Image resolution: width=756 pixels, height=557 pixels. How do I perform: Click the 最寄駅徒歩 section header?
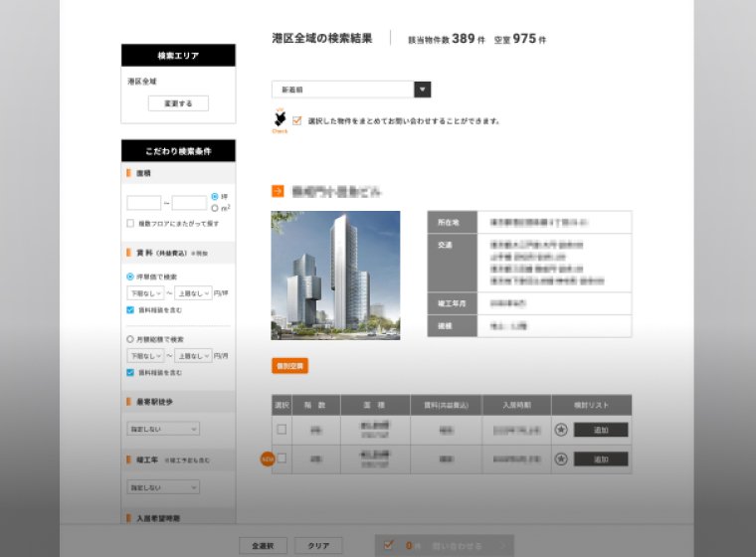[x=178, y=401]
